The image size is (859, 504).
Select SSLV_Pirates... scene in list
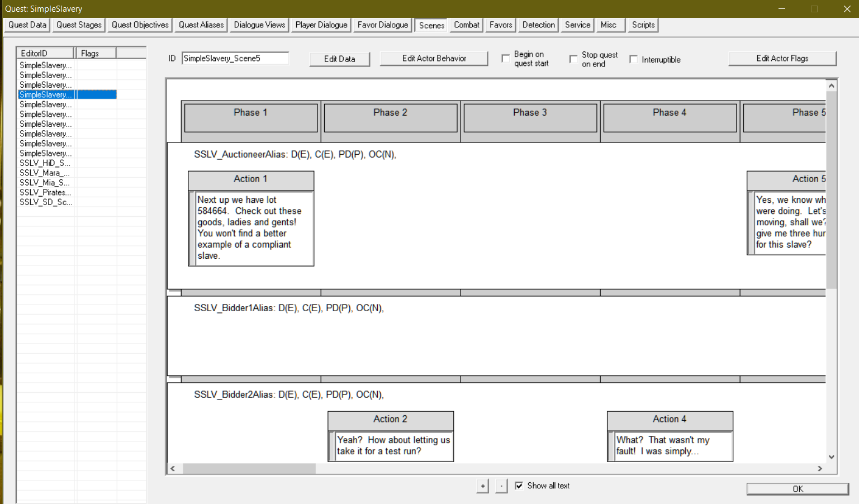(45, 193)
